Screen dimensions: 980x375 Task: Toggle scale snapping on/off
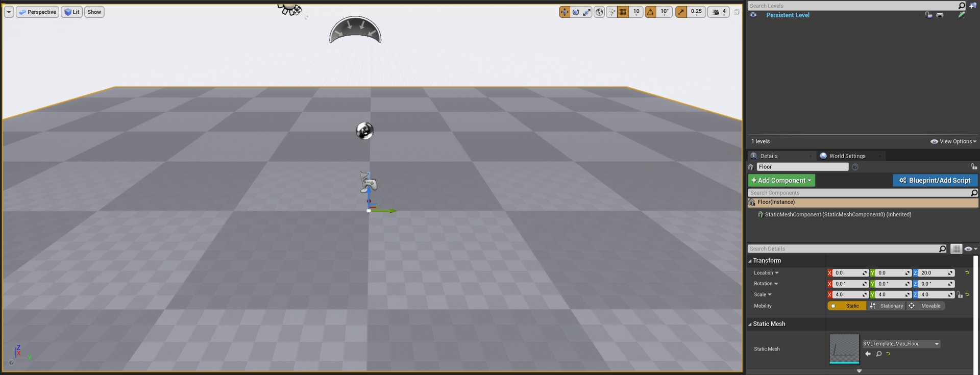681,12
